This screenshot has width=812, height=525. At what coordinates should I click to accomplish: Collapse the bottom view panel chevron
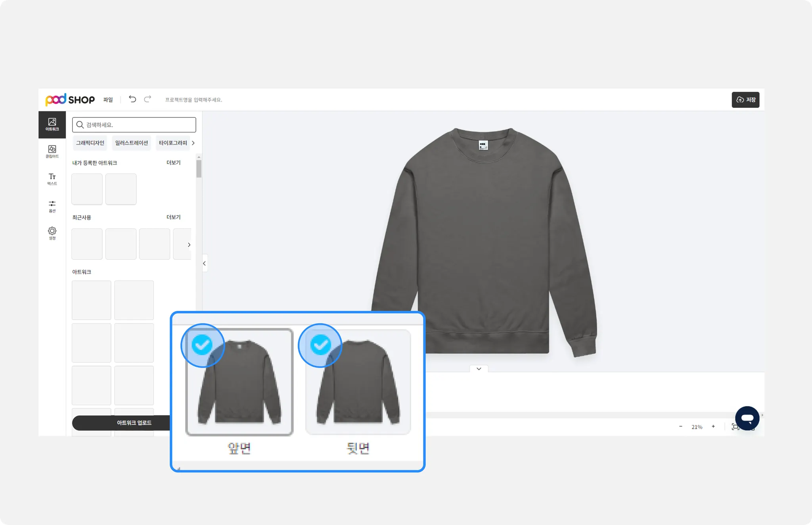(479, 369)
